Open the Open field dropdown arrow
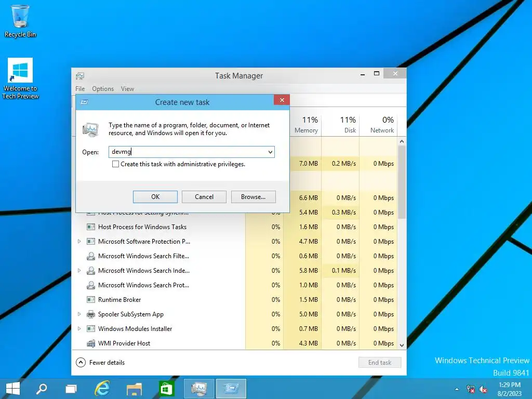The height and width of the screenshot is (399, 532). (270, 152)
